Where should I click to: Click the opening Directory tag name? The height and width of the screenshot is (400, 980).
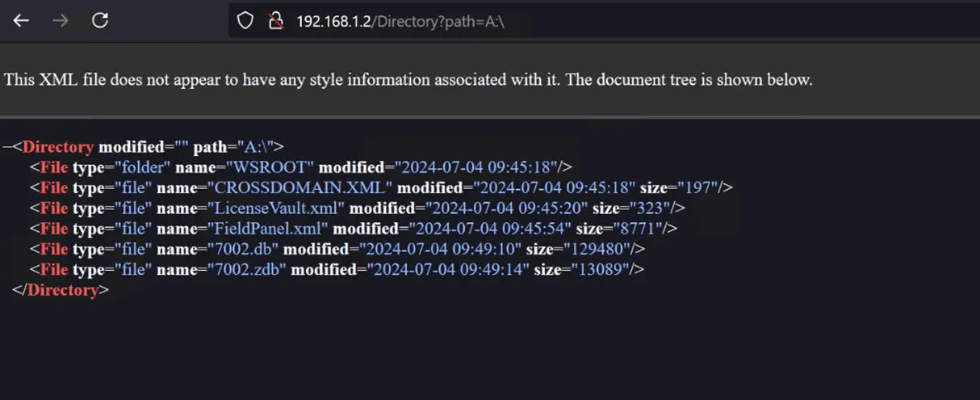(58, 147)
